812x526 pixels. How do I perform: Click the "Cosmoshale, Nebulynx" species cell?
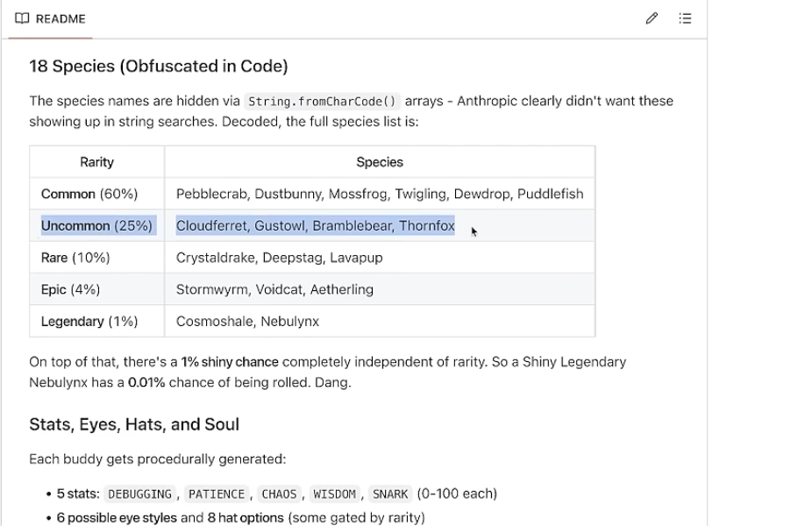(247, 322)
